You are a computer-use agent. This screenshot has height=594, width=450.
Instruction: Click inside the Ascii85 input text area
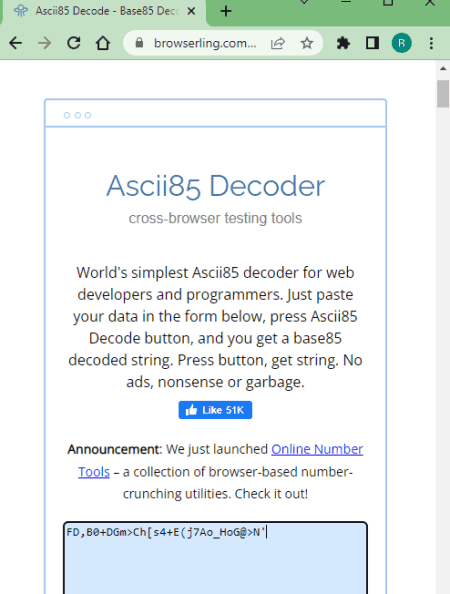point(215,558)
